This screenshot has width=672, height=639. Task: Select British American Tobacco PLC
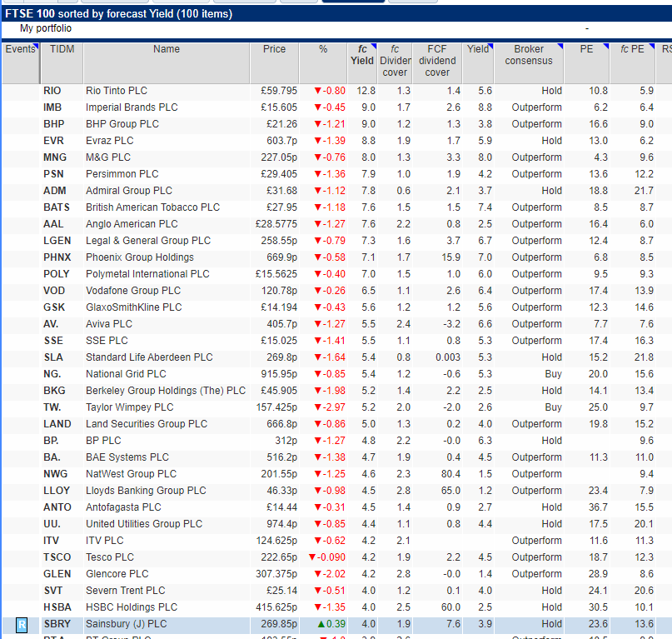pos(152,207)
